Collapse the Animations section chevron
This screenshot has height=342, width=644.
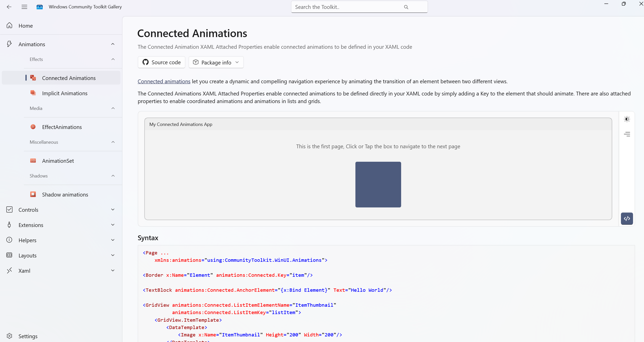point(113,44)
